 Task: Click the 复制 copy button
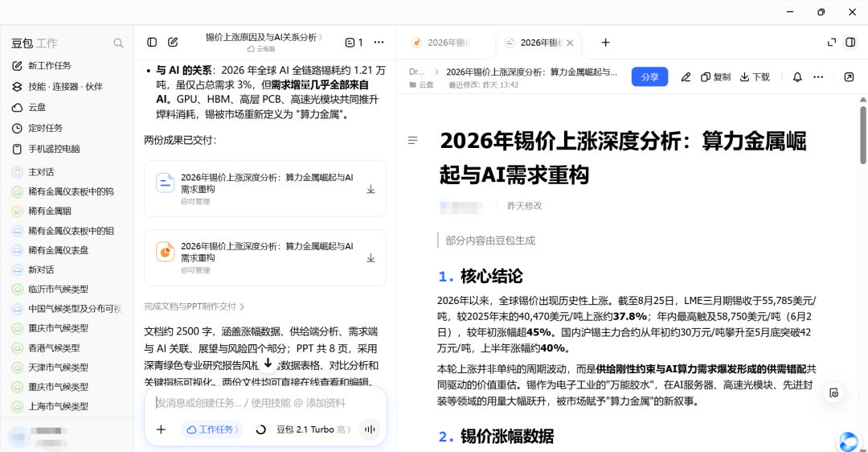(x=716, y=77)
